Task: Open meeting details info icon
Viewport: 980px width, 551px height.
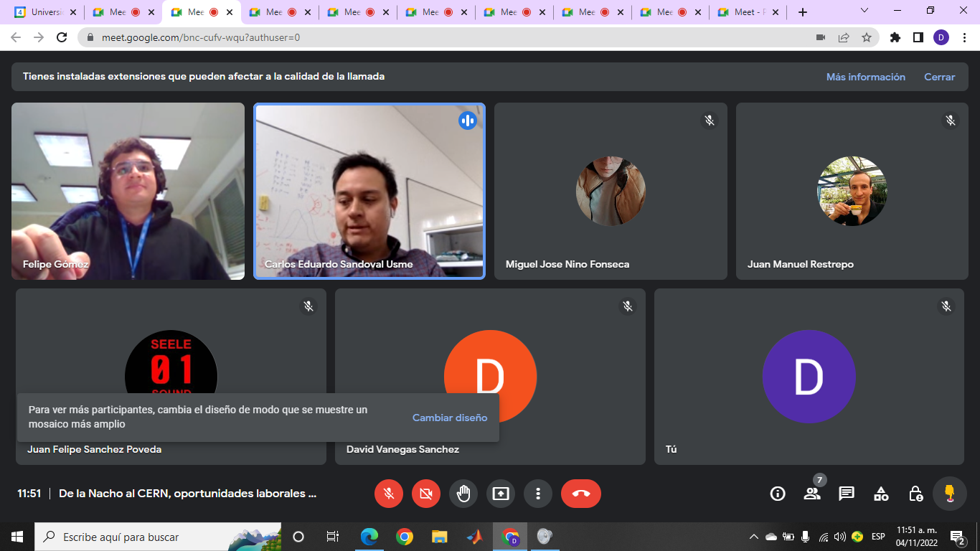Action: [778, 494]
